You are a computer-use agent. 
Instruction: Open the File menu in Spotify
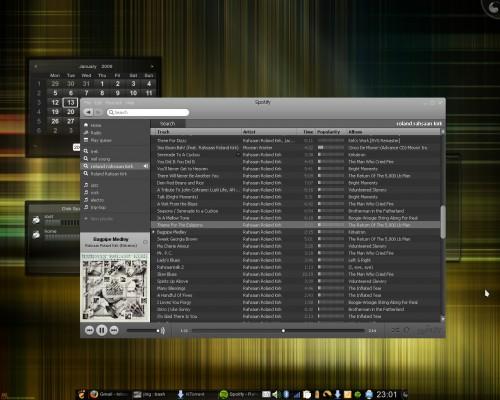coord(88,103)
